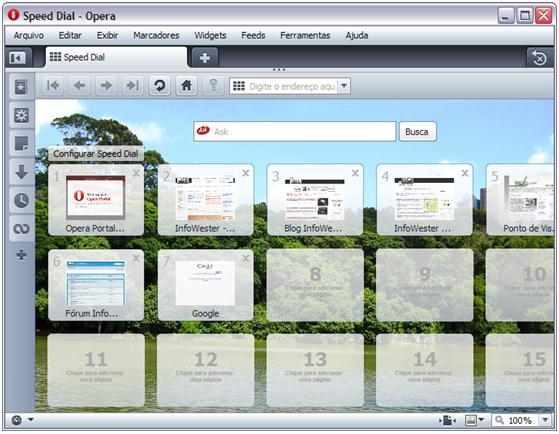Open the images display dropdown arrow
Viewport: 559px width, 434px height.
click(481, 420)
